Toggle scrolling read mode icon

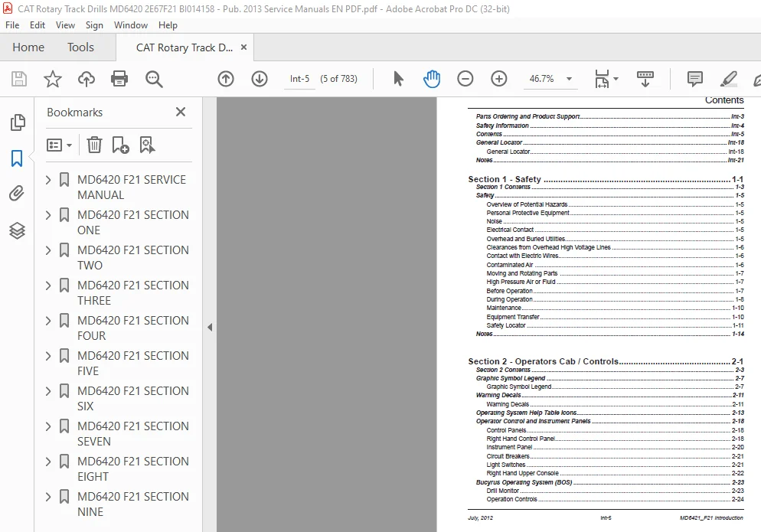coord(645,79)
